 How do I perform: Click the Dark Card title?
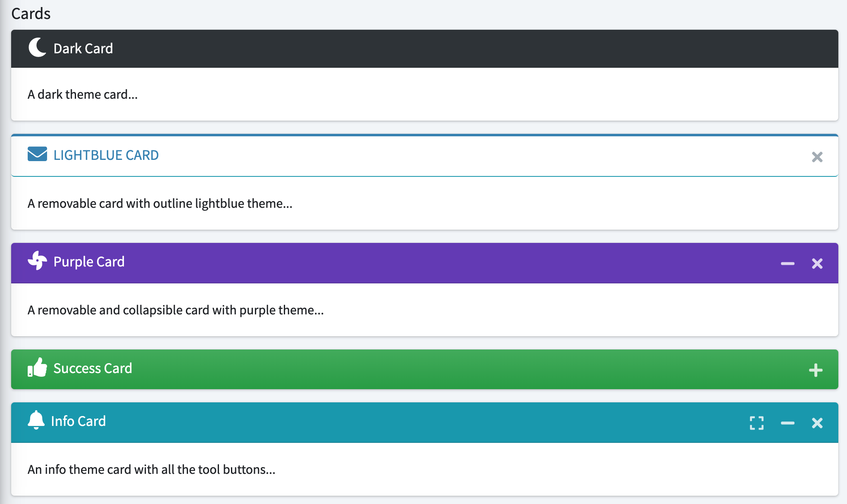pyautogui.click(x=83, y=48)
